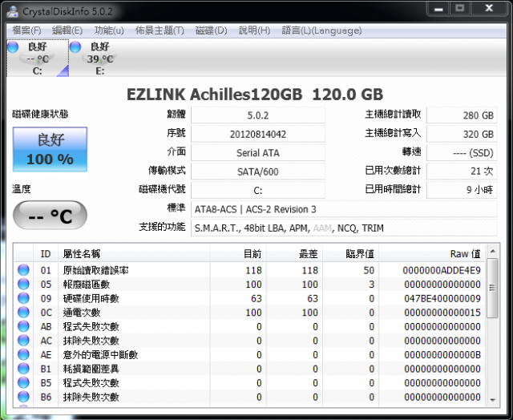Click status orb of row B6 抹除失敗次數
Image resolution: width=513 pixels, height=420 pixels.
pos(23,397)
